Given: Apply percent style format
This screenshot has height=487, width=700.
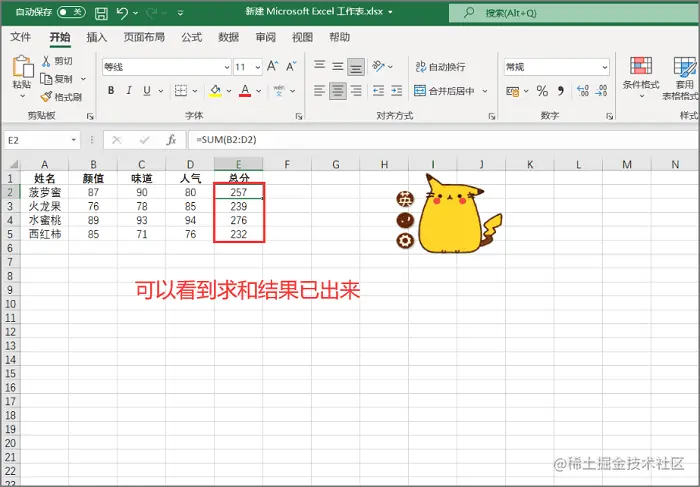Looking at the screenshot, I should (542, 91).
